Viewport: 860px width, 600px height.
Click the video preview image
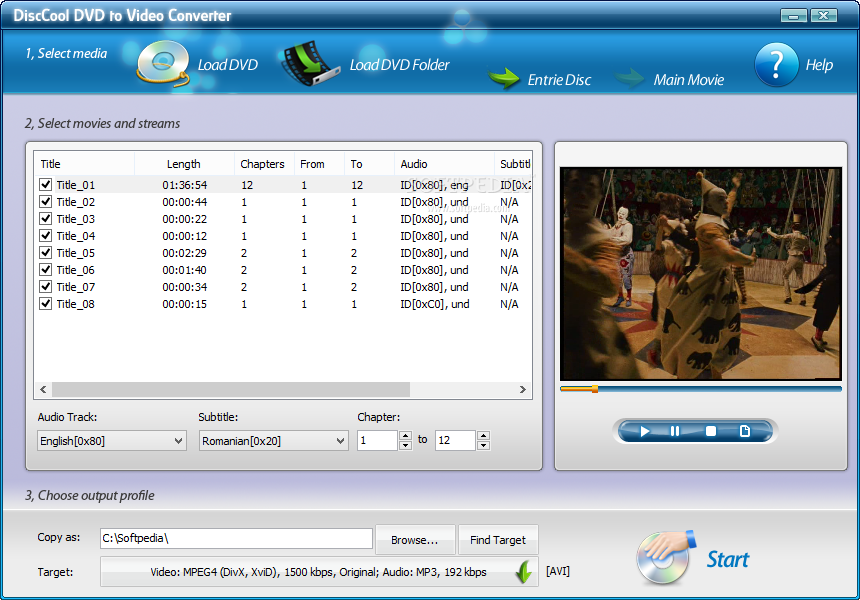coord(700,274)
